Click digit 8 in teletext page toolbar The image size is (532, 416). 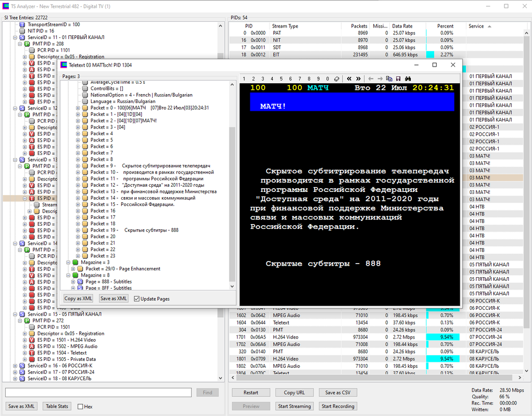click(x=309, y=79)
